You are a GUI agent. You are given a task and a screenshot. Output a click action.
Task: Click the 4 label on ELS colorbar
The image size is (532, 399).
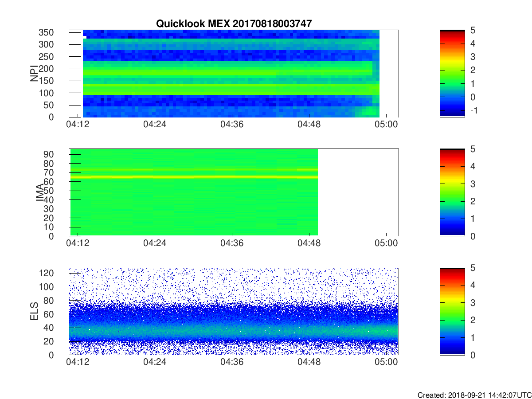pos(473,286)
